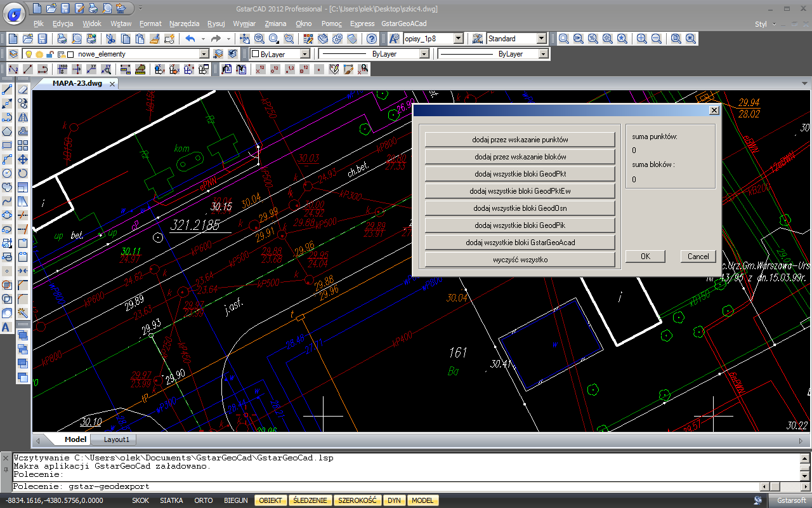Screen dimensions: 812x508
Task: Select the Rectangle draw tool
Action: pos(7,145)
